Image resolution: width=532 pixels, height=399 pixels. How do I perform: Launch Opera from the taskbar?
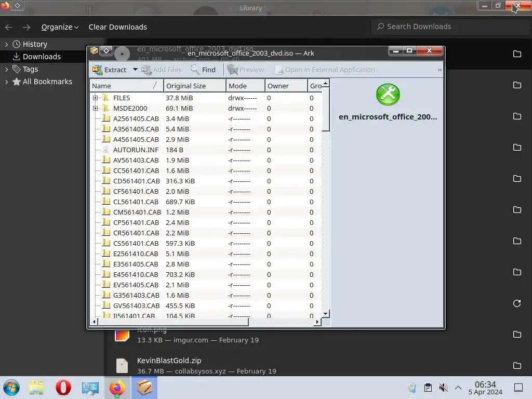coord(63,388)
